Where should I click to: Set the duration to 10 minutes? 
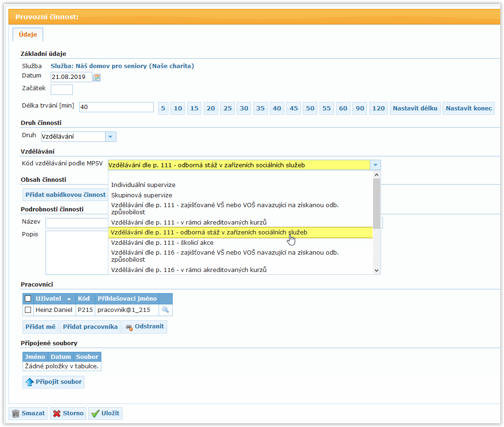click(x=178, y=109)
